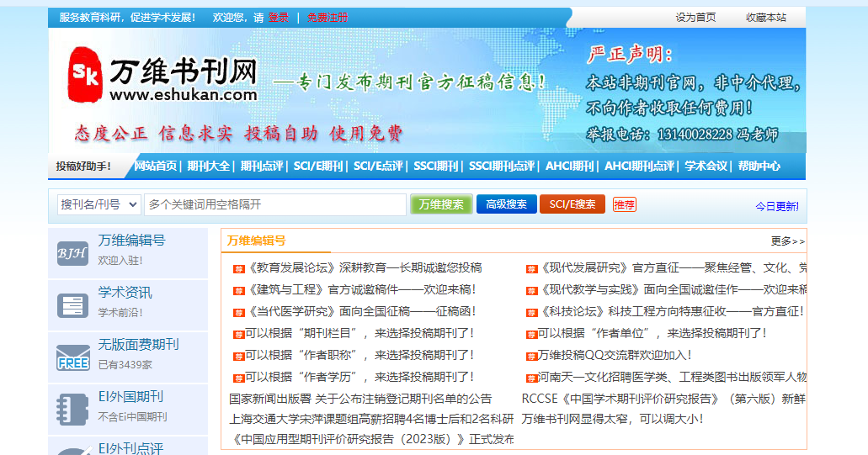Click the 无版面费期刊 sidebar heading
868x455 pixels.
point(138,345)
